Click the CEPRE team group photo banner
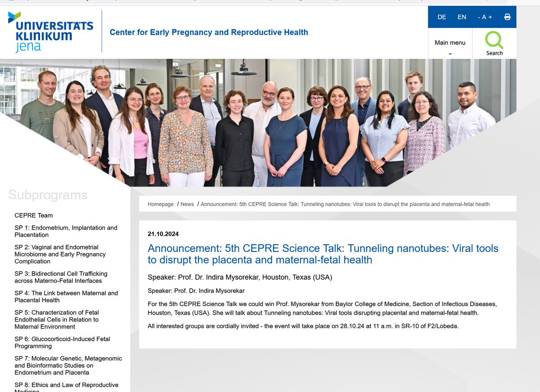Viewport: 540px width, 392px height. click(x=258, y=123)
